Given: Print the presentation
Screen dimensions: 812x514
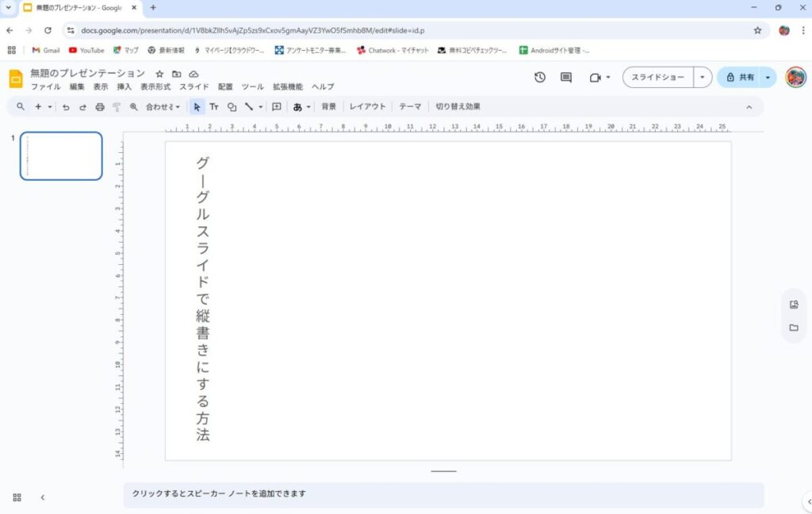Looking at the screenshot, I should 100,107.
